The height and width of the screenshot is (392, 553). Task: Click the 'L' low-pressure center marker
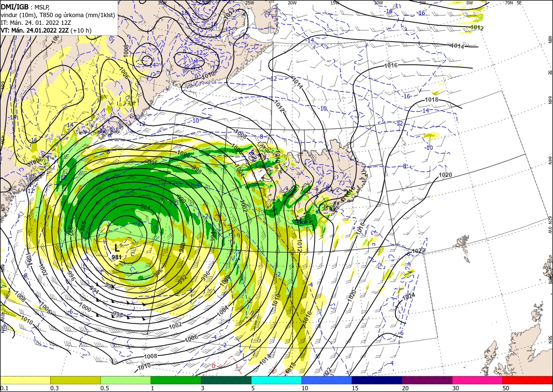[117, 248]
